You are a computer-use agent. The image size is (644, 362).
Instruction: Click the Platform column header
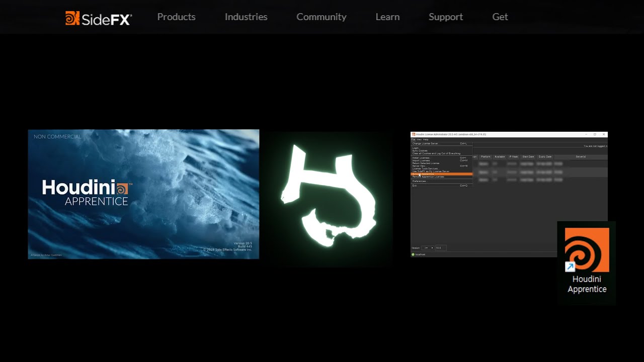click(486, 157)
